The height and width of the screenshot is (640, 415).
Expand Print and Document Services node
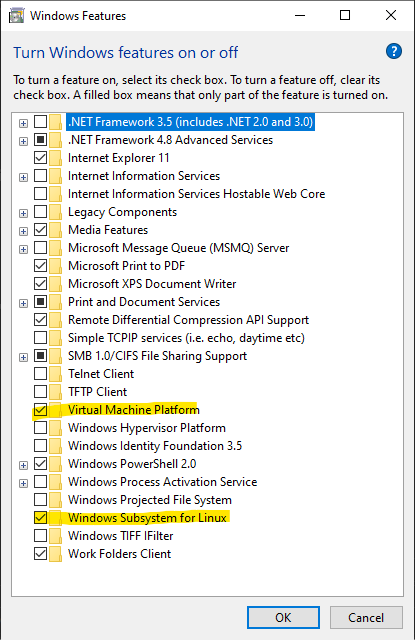[x=24, y=303]
